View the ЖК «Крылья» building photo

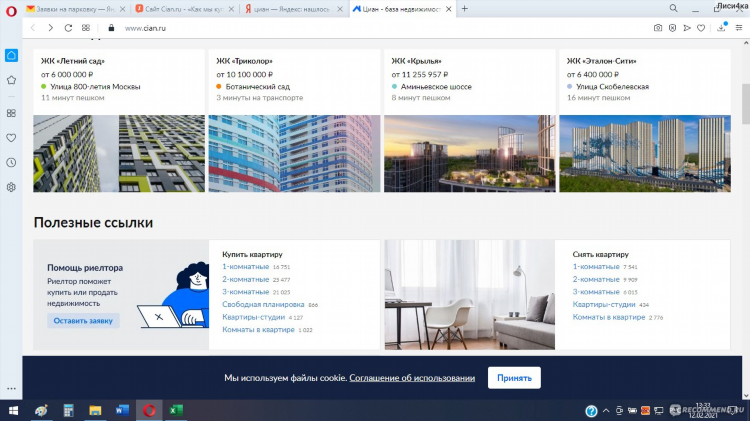coord(470,154)
